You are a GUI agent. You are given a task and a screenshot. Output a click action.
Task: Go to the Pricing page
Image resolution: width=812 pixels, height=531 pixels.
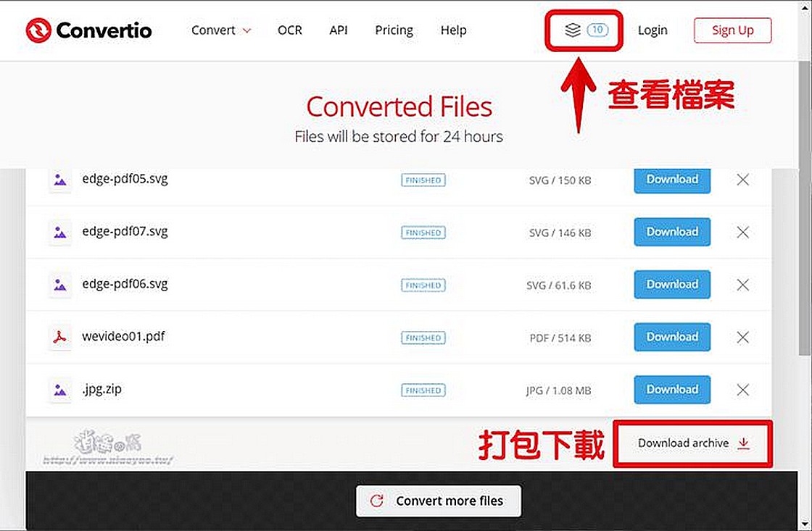[394, 30]
